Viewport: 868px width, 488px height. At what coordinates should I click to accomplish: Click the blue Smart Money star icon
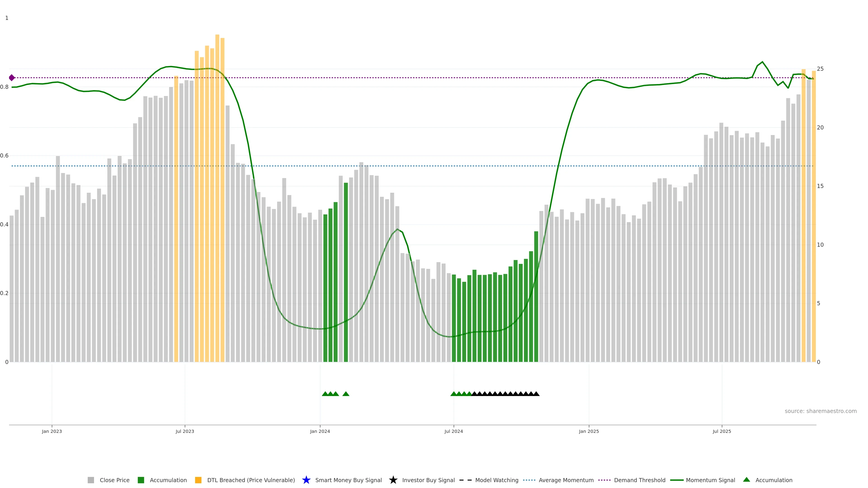click(x=306, y=480)
